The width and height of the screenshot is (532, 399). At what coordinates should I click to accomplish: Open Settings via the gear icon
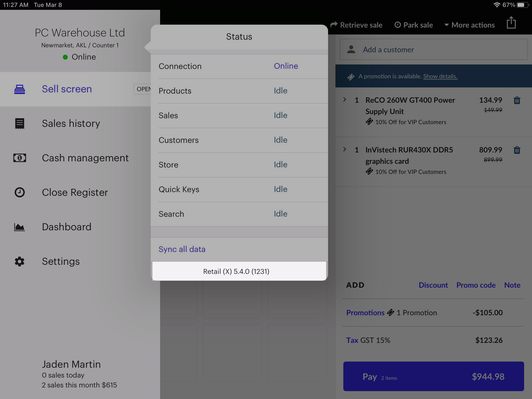(19, 262)
